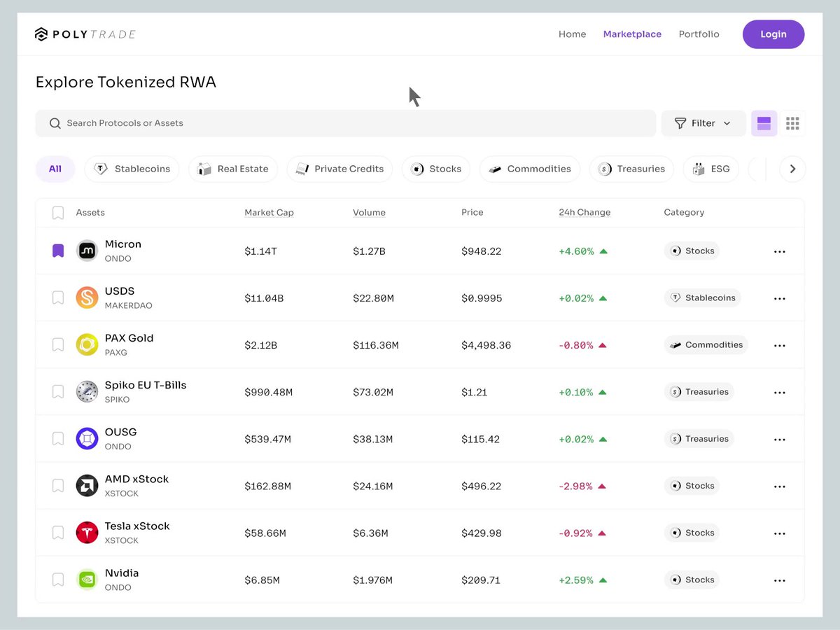
Task: Sort by Market Cap column
Action: (x=269, y=212)
